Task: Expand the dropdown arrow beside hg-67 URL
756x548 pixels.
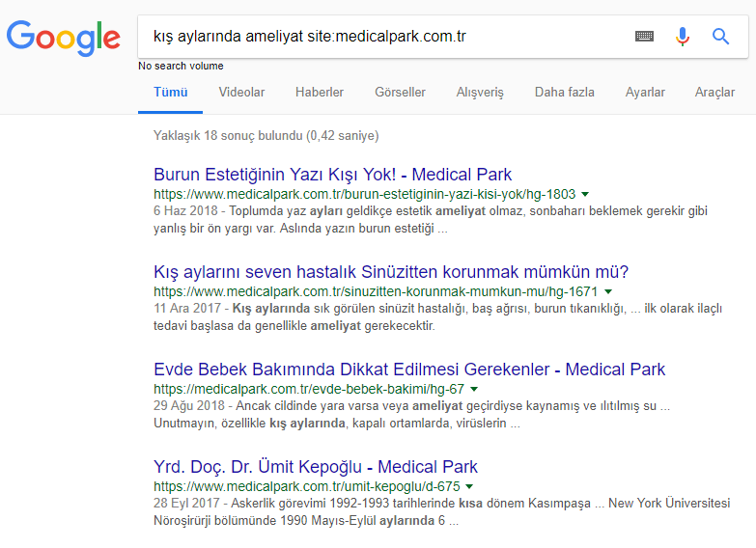Action: click(x=474, y=389)
